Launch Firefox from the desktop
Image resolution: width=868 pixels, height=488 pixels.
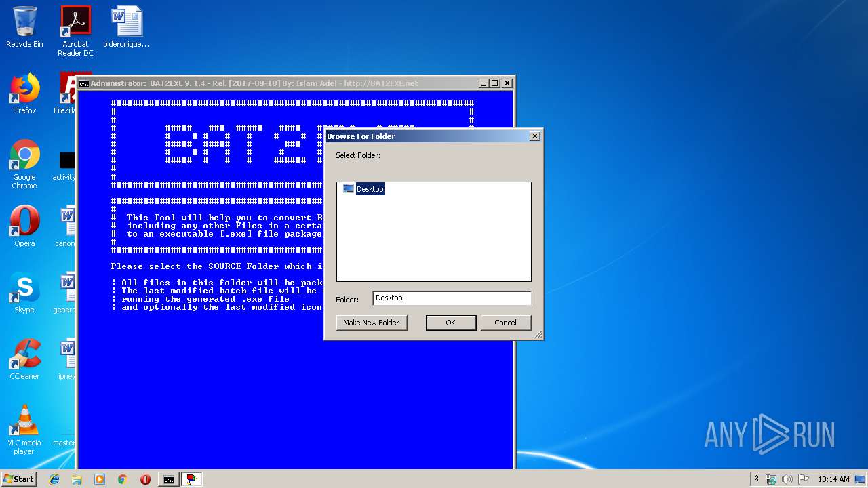[24, 94]
